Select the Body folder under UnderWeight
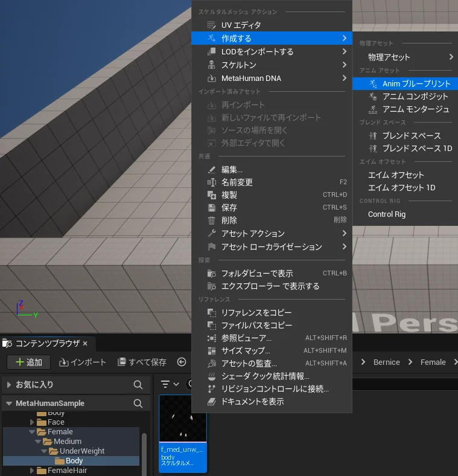Screen dimensions: 458x476 pyautogui.click(x=71, y=461)
